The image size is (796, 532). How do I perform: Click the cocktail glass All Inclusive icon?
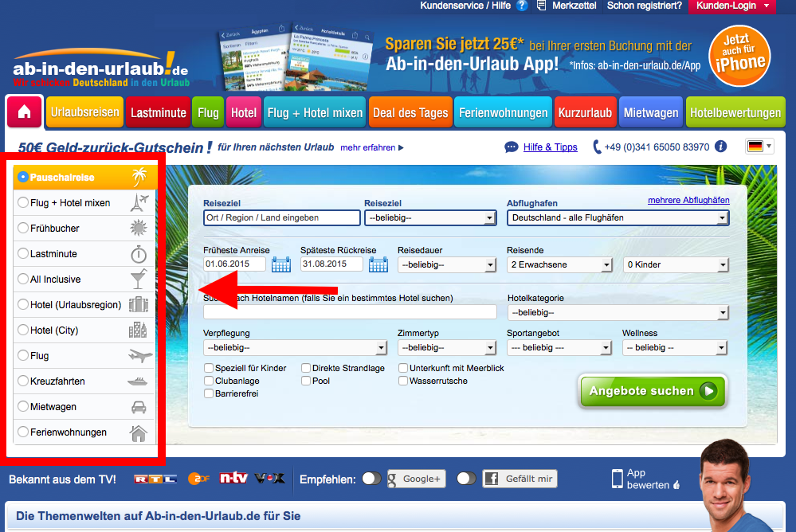coord(139,279)
